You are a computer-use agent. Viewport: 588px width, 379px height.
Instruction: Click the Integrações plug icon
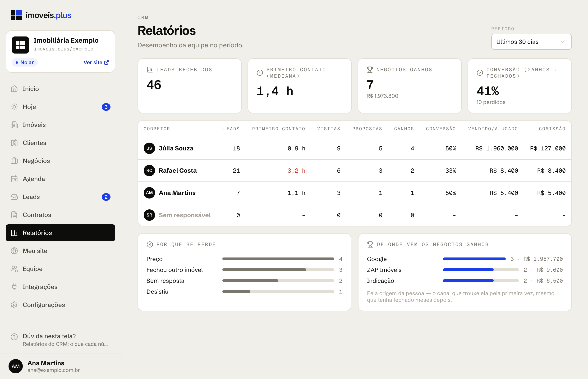14,287
